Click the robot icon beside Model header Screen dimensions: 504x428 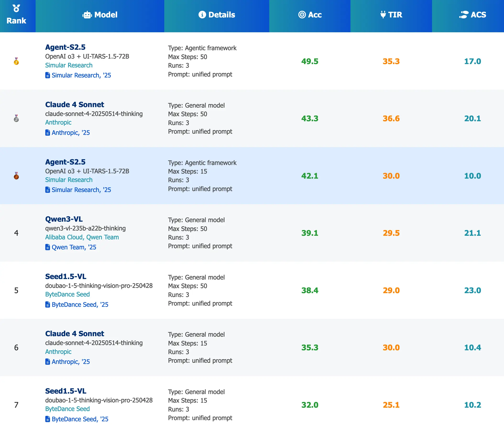[x=87, y=15]
